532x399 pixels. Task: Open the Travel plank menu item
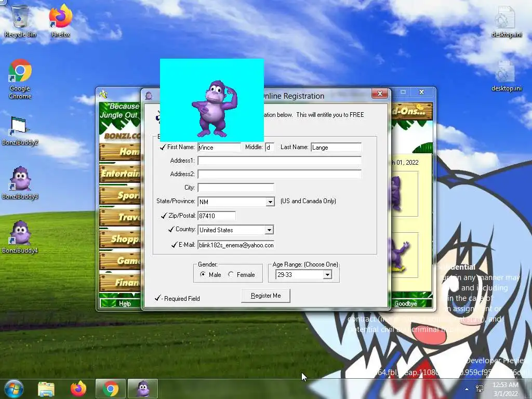pyautogui.click(x=120, y=217)
